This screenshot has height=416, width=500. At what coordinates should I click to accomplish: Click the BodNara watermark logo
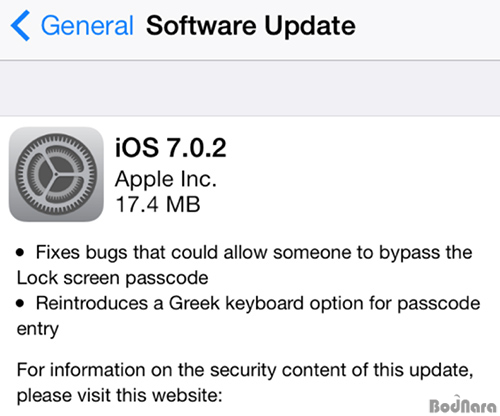tap(463, 405)
